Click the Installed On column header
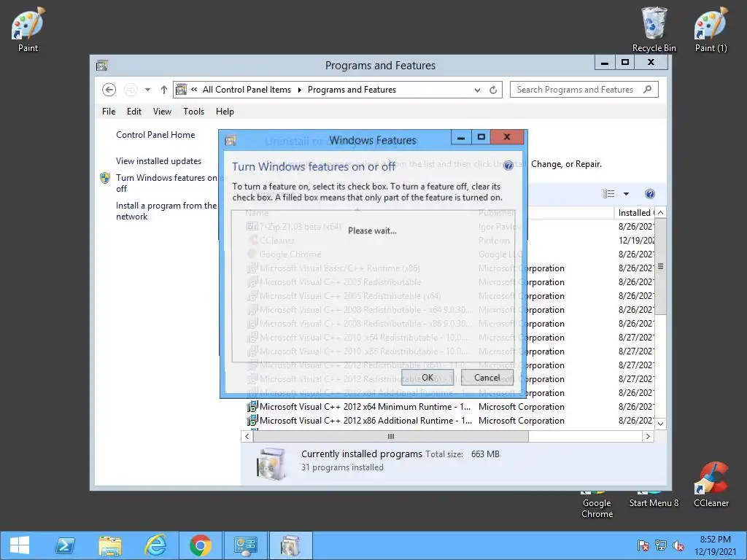 click(x=635, y=213)
